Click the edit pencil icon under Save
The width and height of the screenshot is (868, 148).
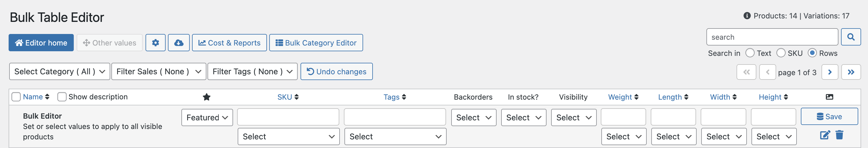(x=825, y=135)
